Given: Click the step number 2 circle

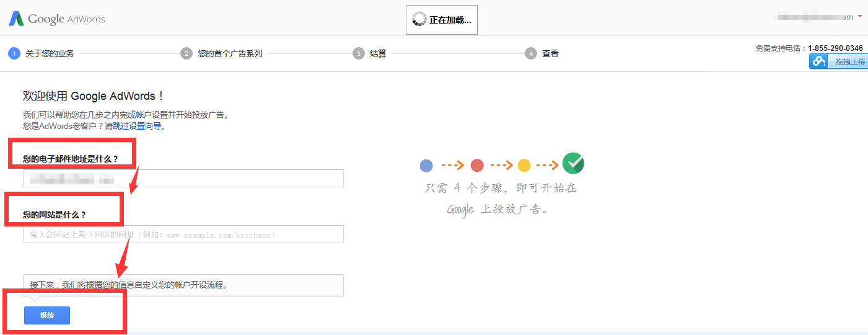Looking at the screenshot, I should (x=186, y=53).
